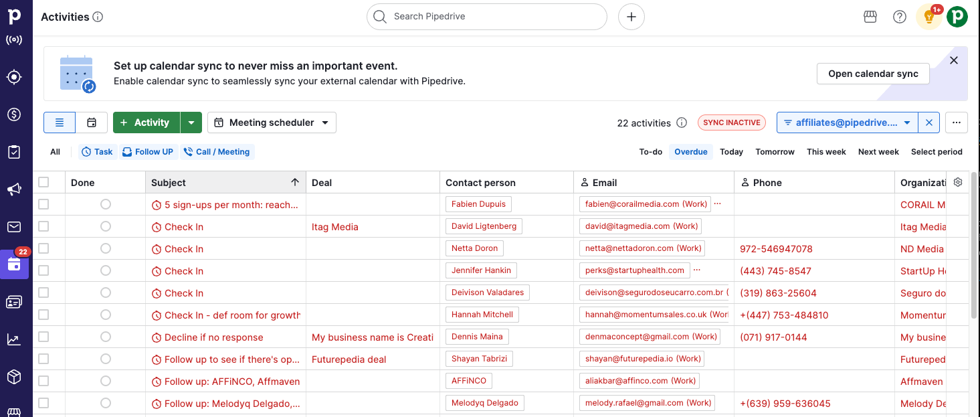Screen dimensions: 980x417
Task: Toggle the select-all checkbox in table header
Action: click(43, 182)
